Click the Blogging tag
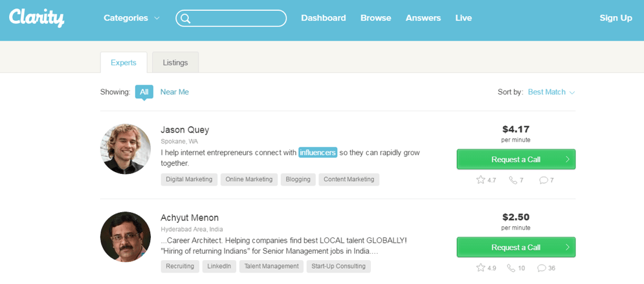Screen dimensions: 644x284 tap(298, 179)
